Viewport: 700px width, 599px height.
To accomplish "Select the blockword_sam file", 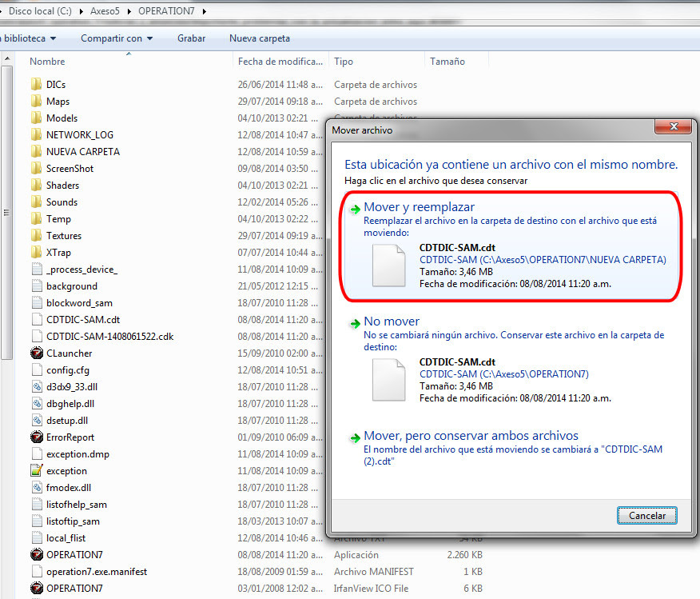I will (x=79, y=303).
